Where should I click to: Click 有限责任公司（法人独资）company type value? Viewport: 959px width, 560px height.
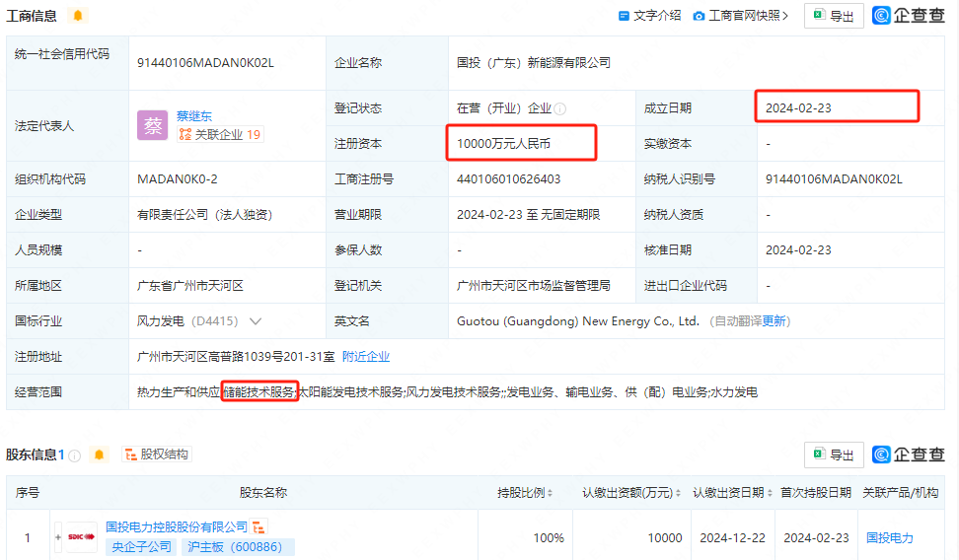pos(205,215)
